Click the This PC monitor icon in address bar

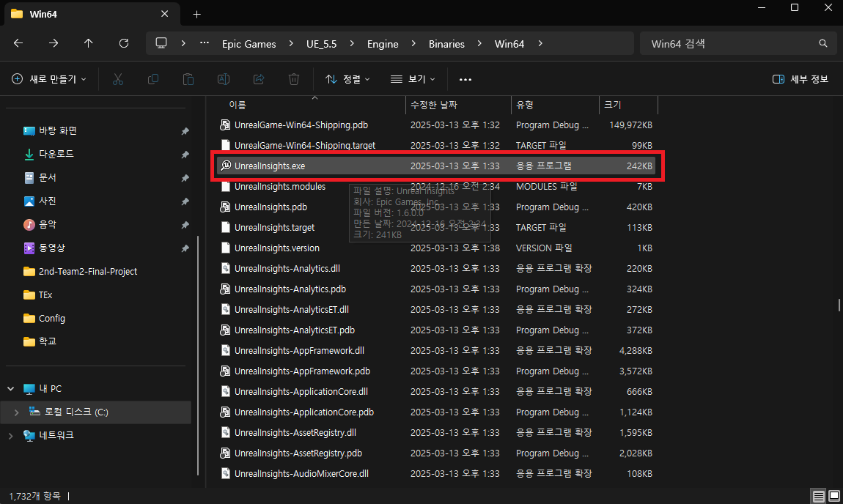pyautogui.click(x=161, y=43)
